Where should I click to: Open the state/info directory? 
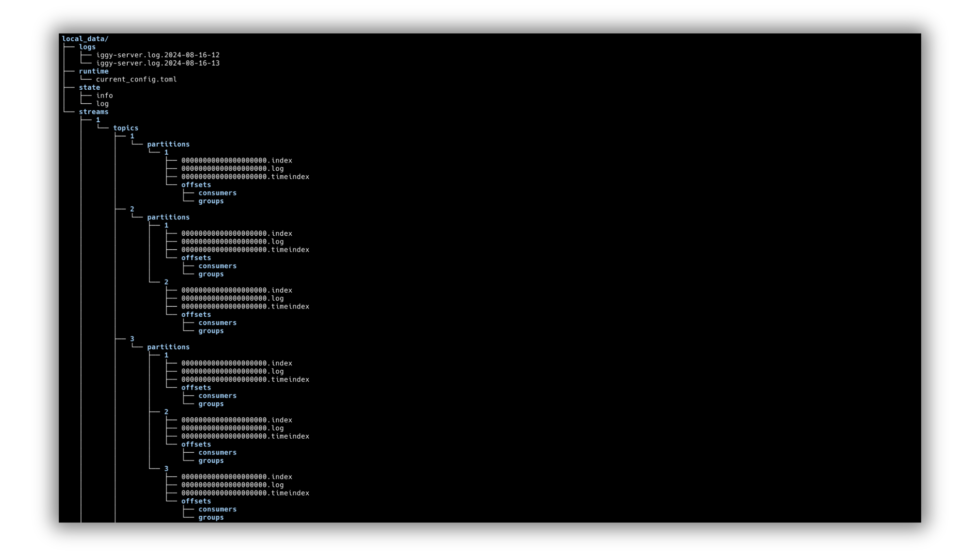104,96
